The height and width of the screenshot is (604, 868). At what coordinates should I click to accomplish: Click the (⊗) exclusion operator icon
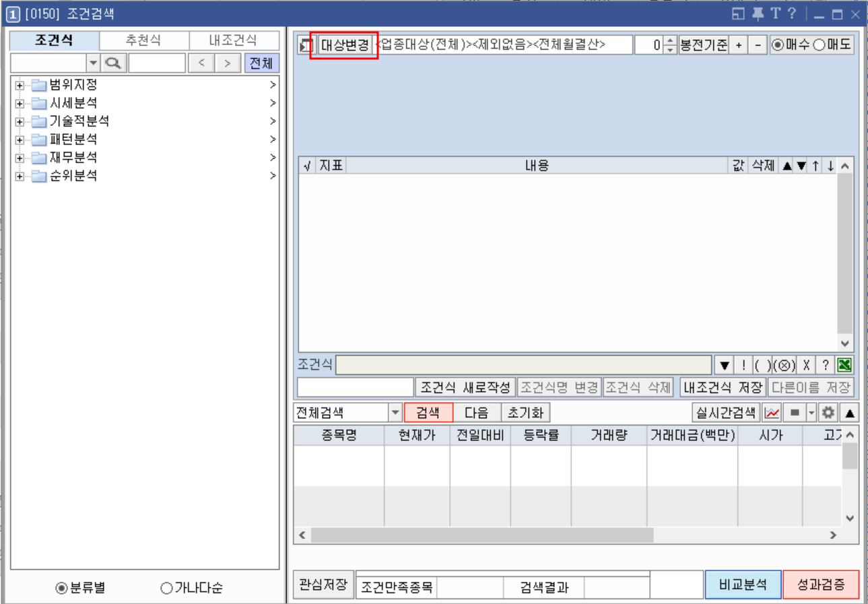pos(784,366)
